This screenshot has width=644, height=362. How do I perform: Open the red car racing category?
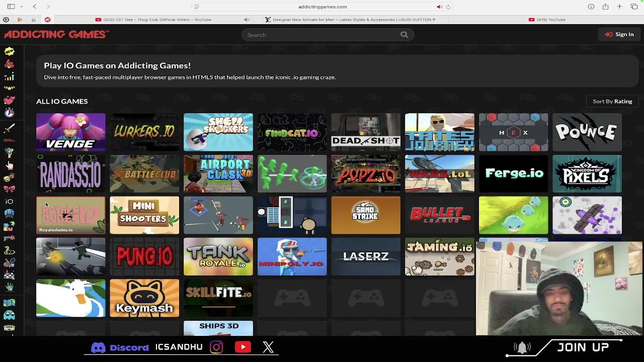click(x=9, y=140)
